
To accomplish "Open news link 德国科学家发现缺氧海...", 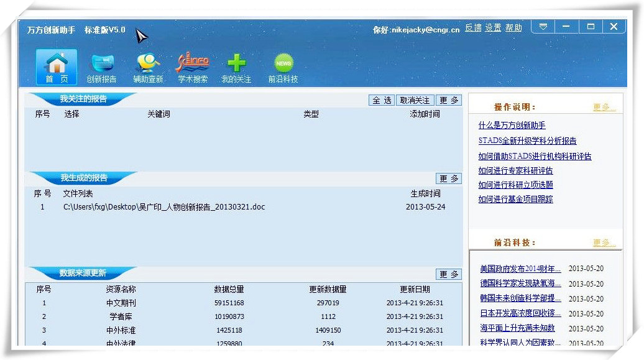I will click(520, 284).
